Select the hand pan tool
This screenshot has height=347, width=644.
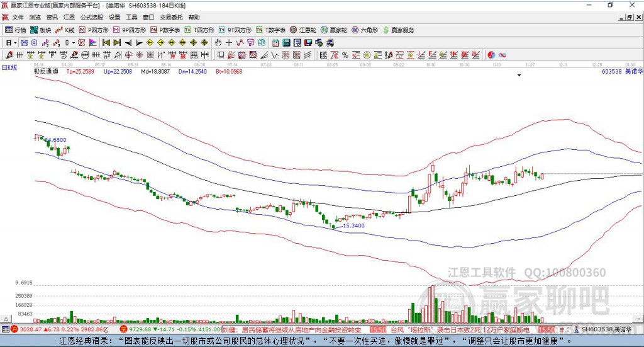coord(218,43)
